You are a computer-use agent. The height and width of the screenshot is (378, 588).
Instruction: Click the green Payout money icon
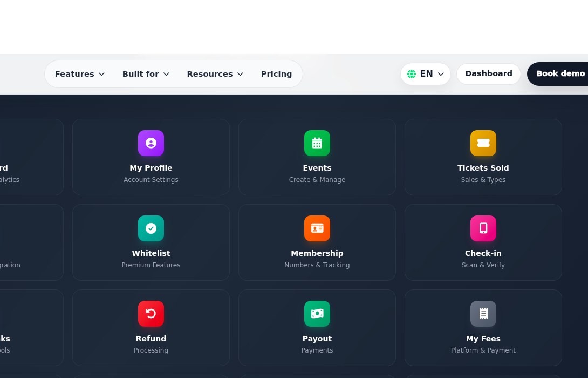317,313
